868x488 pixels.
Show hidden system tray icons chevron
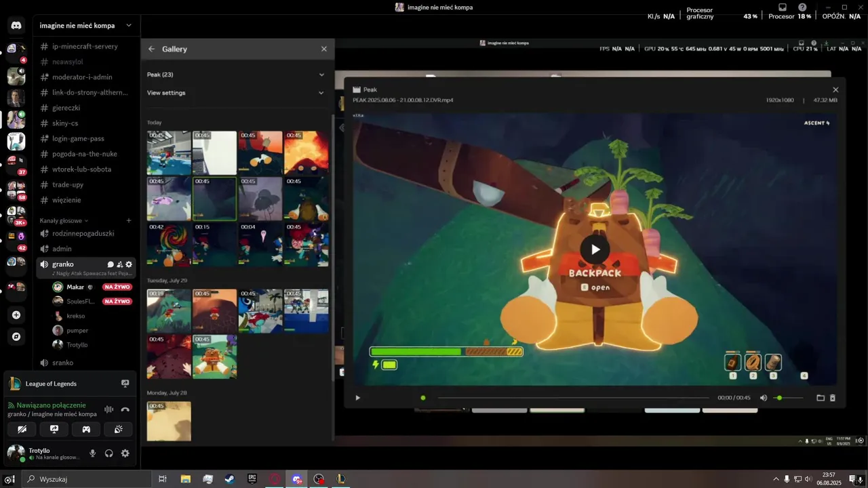point(776,479)
